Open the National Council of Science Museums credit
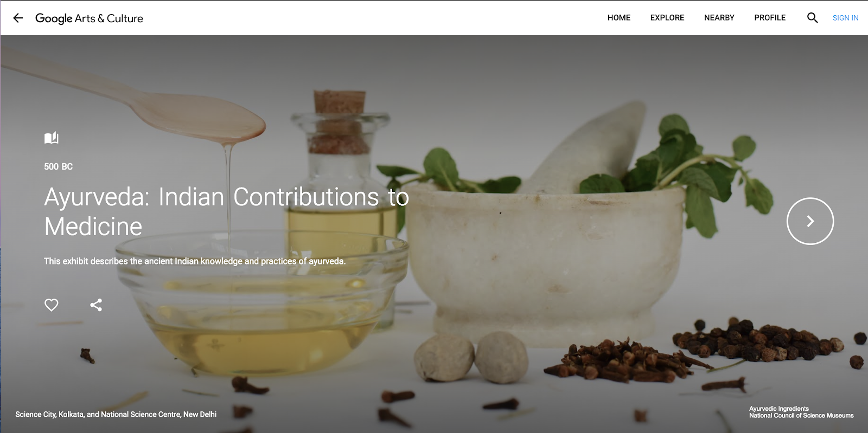Viewport: 868px width, 433px height. pos(801,416)
